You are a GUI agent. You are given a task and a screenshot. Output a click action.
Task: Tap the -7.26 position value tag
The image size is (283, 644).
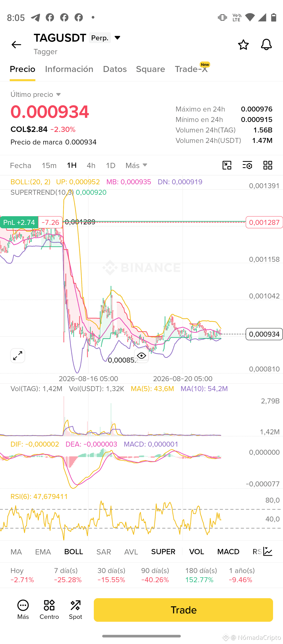[50, 222]
